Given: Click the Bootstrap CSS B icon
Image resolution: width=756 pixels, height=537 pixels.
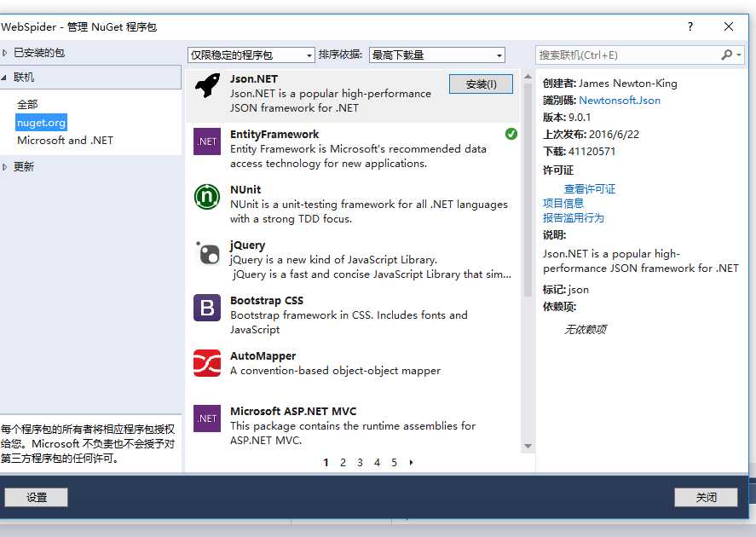Looking at the screenshot, I should click(207, 308).
